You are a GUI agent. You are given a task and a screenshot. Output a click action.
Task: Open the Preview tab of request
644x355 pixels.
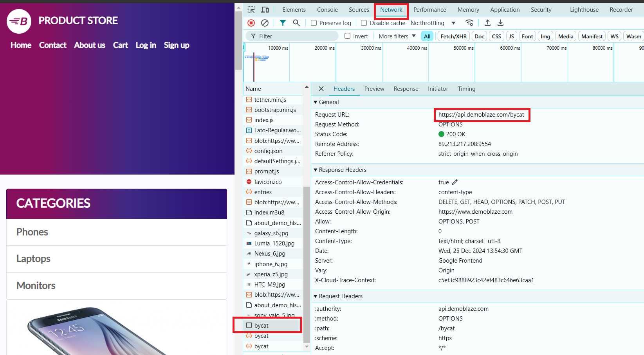374,89
